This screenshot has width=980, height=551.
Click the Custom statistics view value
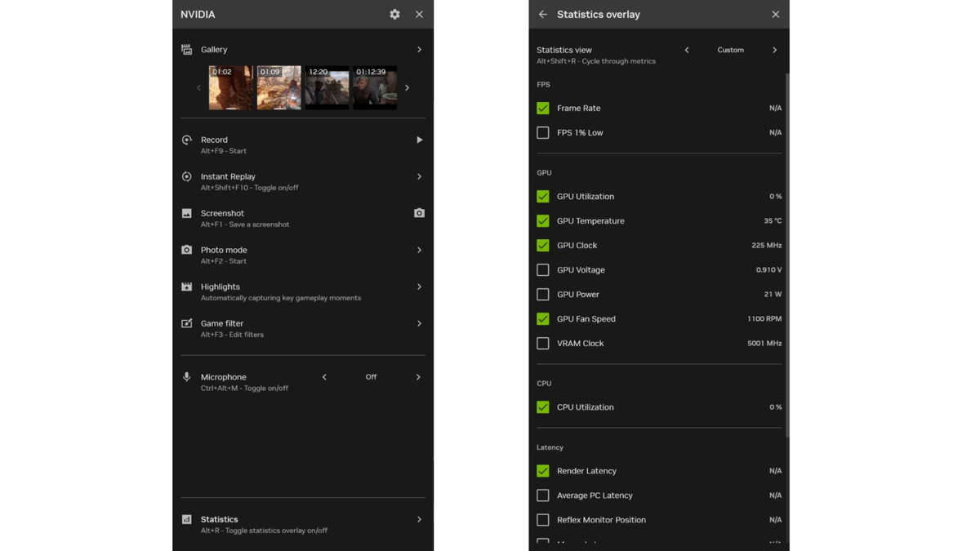click(x=730, y=50)
